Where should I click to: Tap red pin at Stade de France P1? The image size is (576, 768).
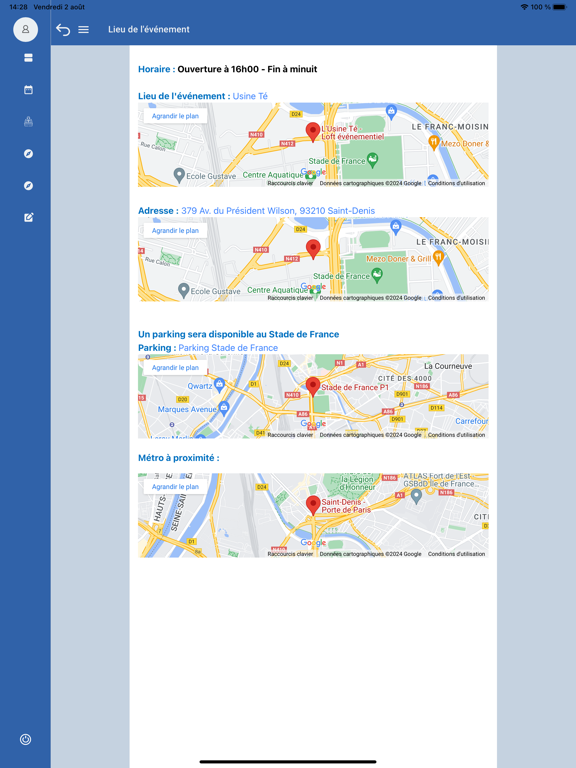coord(313,387)
